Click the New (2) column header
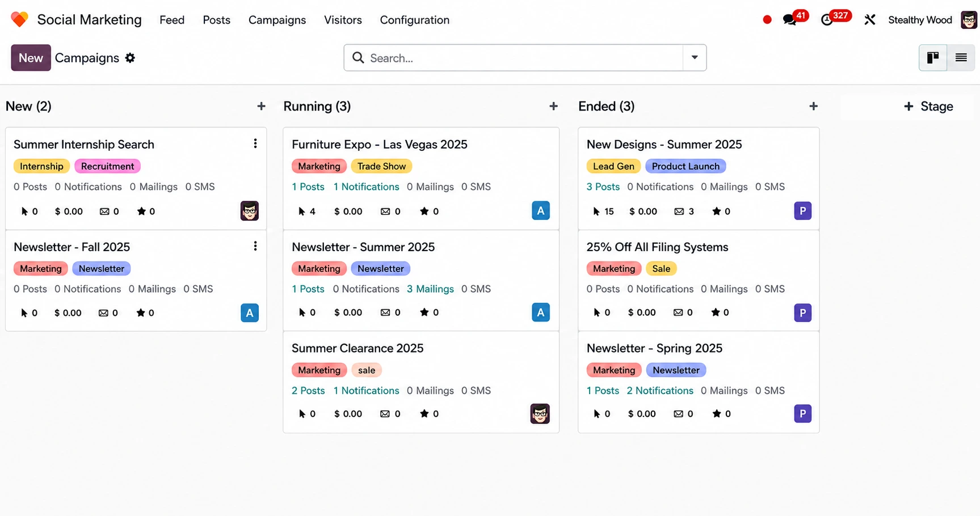Image resolution: width=980 pixels, height=516 pixels. pos(28,106)
